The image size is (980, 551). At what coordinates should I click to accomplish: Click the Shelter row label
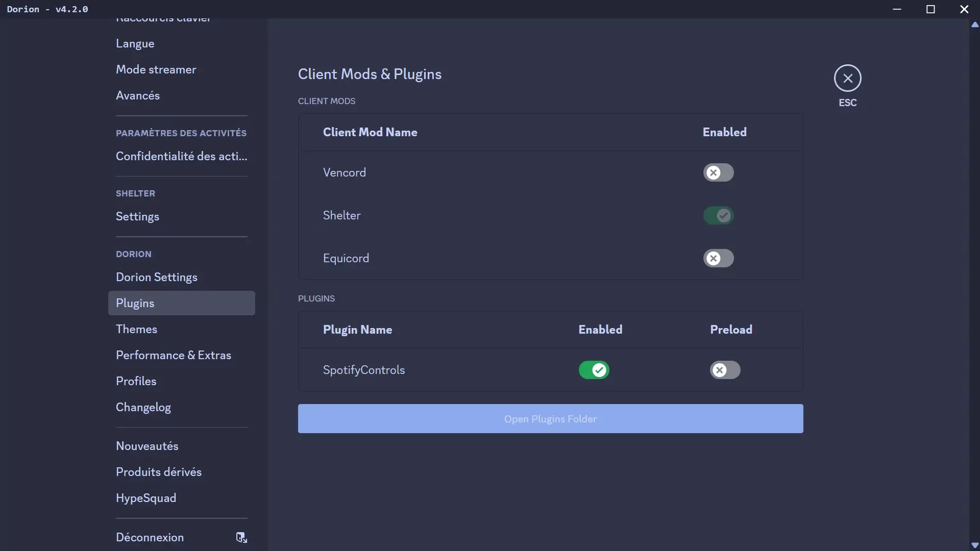(x=341, y=215)
